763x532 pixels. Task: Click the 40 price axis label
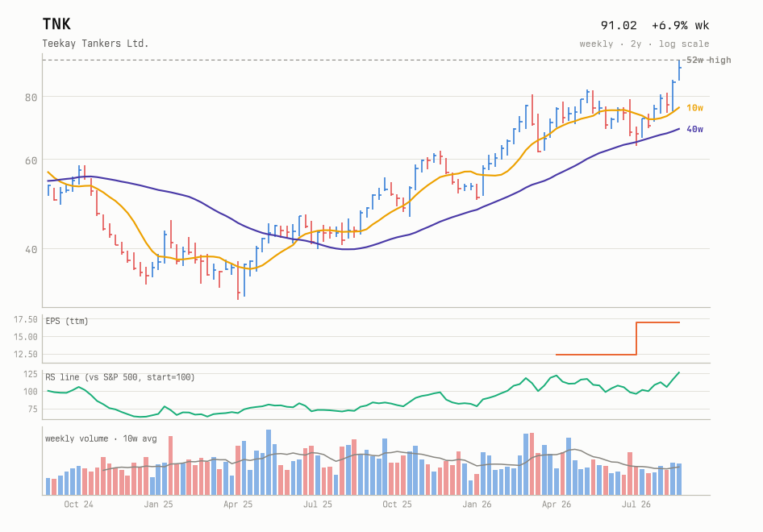point(31,249)
